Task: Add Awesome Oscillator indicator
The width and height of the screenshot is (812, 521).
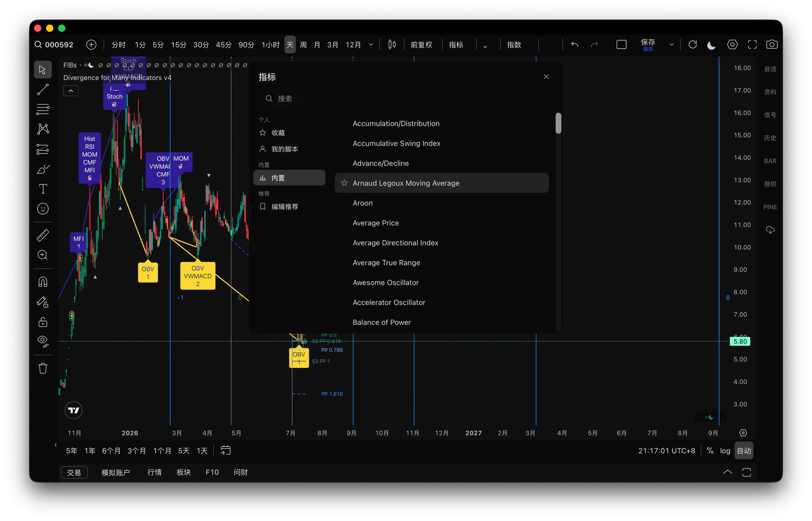Action: [442, 282]
